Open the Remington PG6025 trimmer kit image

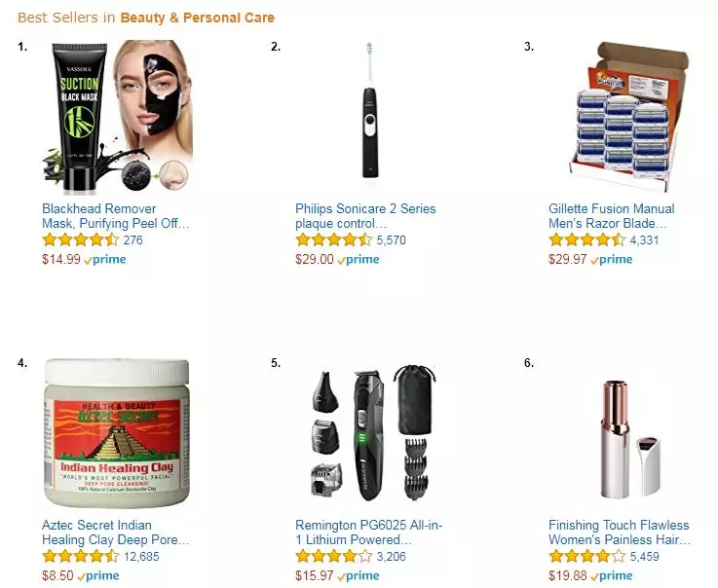point(373,433)
